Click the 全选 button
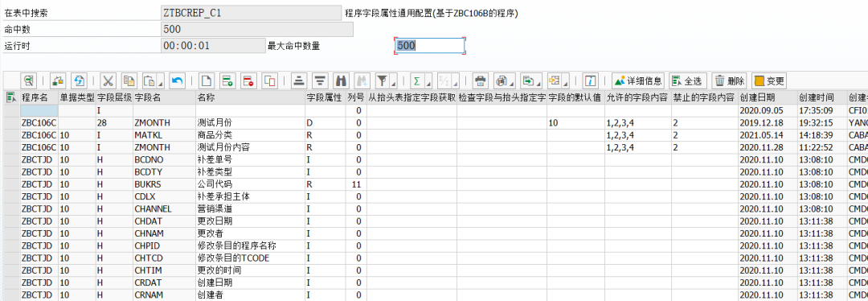The image size is (868, 301). [687, 81]
